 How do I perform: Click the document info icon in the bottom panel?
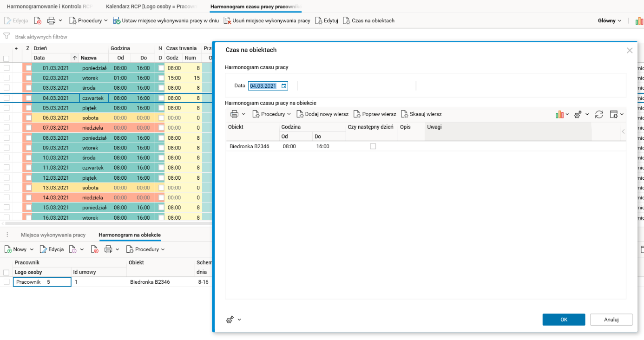(x=73, y=249)
